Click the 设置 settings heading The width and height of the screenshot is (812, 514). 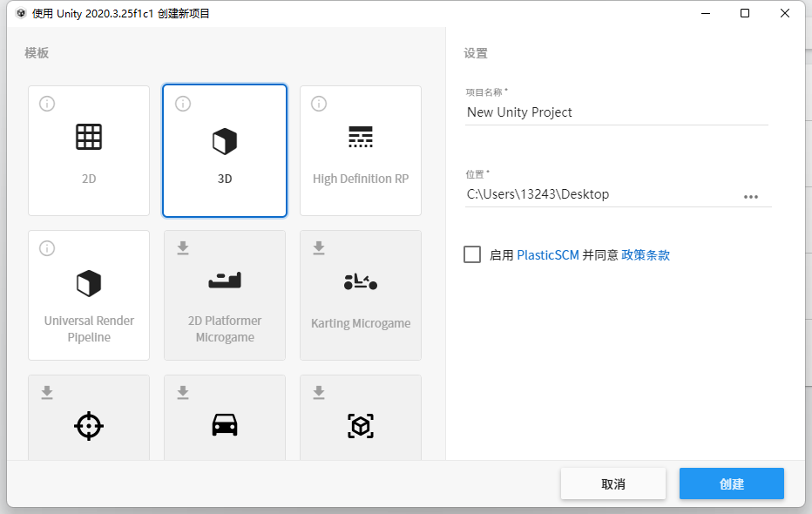[476, 53]
